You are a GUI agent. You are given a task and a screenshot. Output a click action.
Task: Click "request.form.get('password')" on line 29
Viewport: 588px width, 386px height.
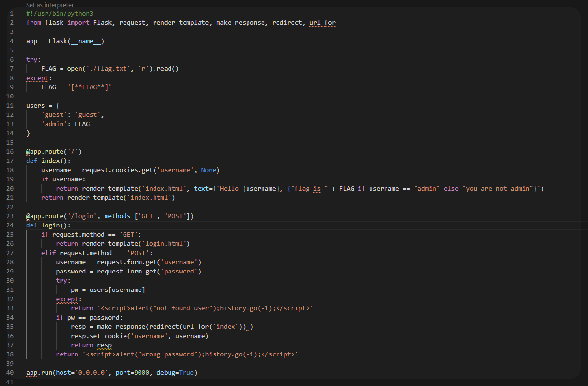149,272
